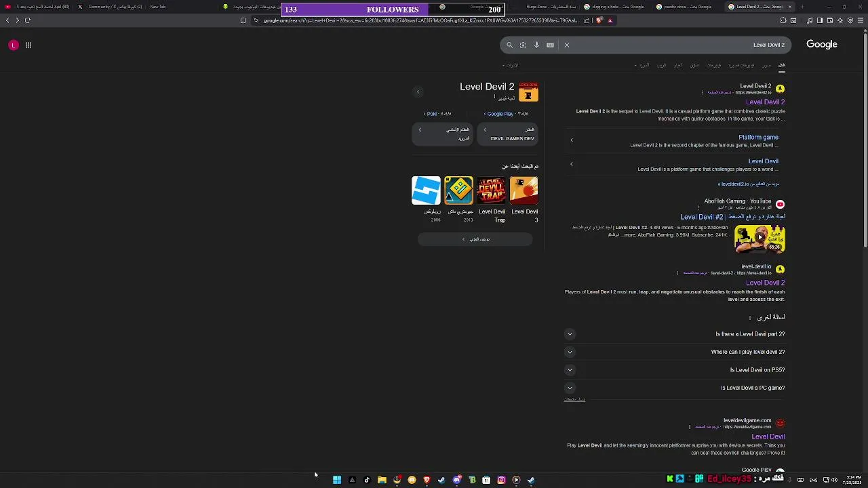
Task: Open the Poki rating link
Action: tap(437, 114)
